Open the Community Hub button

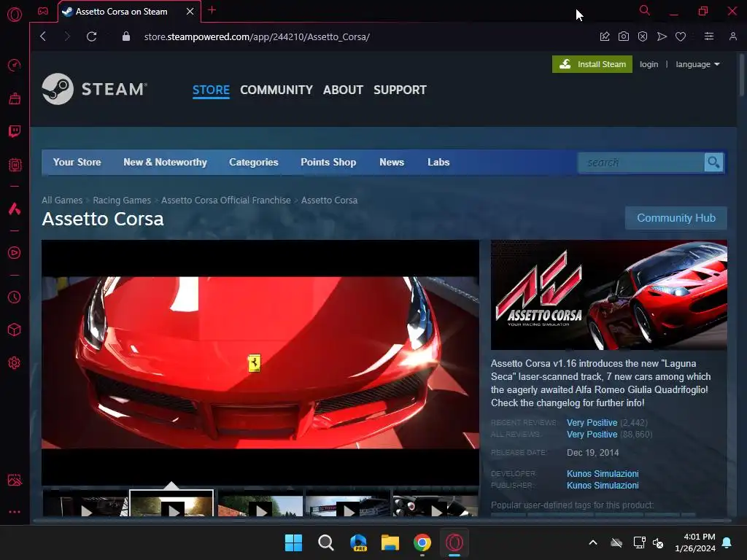(x=676, y=218)
